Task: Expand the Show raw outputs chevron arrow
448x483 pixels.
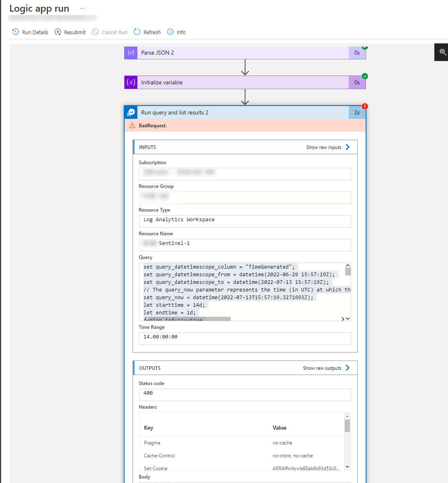Action: [348, 368]
